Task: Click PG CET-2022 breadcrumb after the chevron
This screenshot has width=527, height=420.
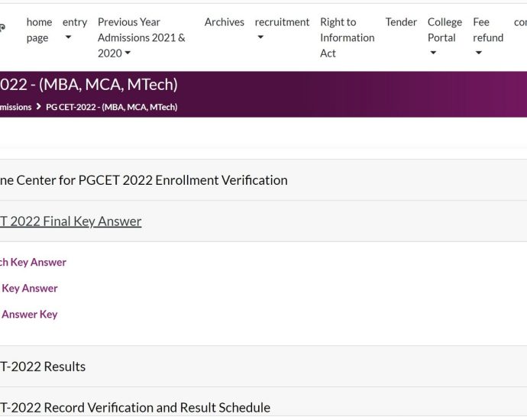Action: click(112, 107)
